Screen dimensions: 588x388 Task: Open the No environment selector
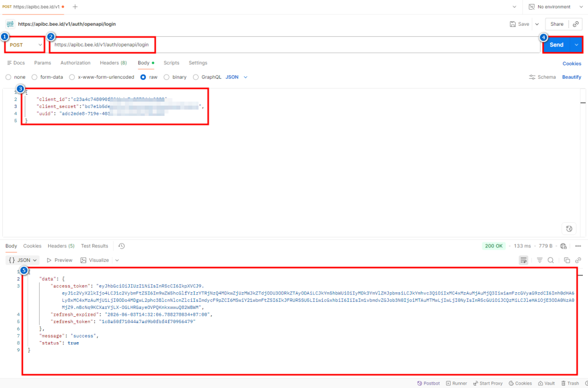[x=556, y=7]
